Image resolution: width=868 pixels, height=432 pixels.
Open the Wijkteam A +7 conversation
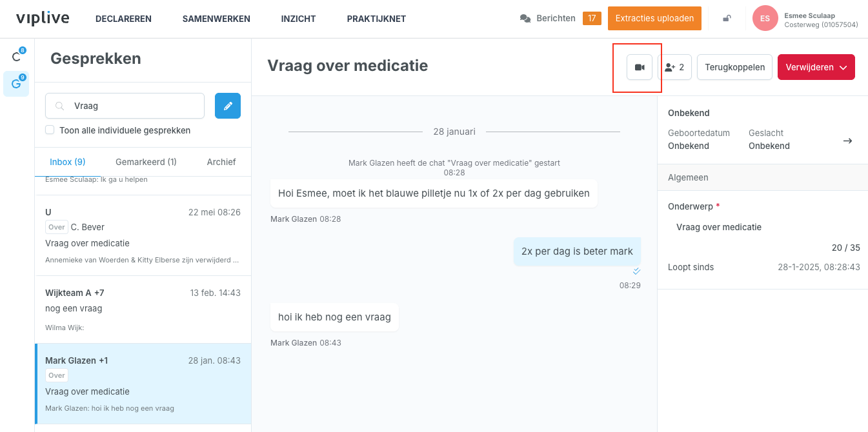click(x=143, y=309)
